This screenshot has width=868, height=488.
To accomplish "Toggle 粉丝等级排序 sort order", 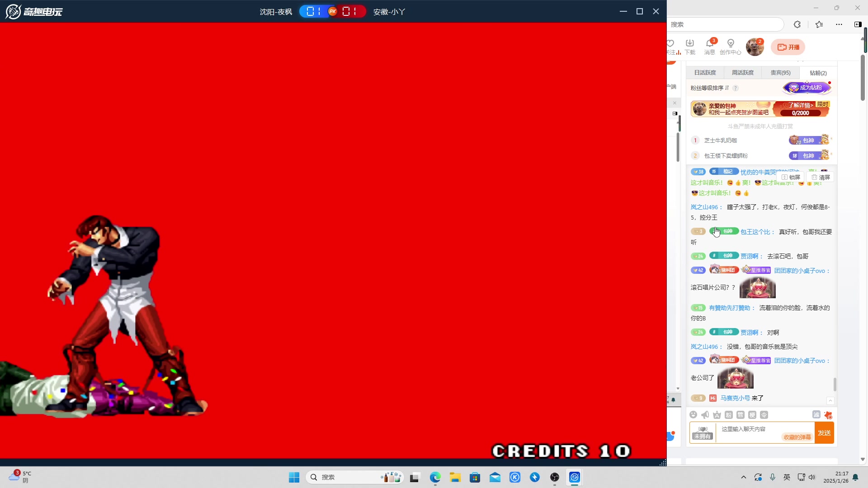I will click(x=710, y=88).
